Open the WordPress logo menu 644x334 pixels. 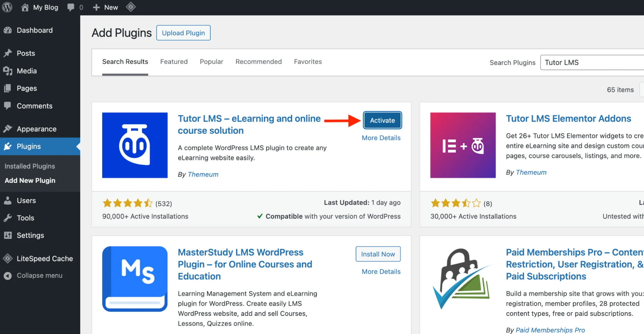point(7,7)
